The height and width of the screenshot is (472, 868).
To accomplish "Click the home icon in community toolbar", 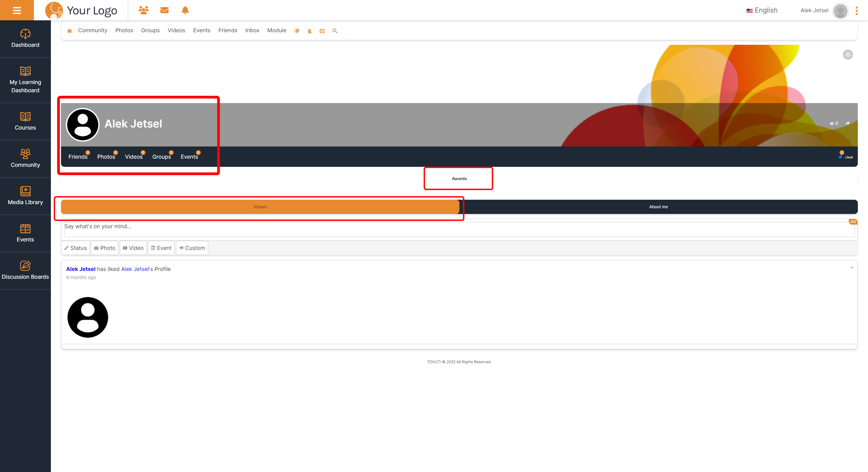I will tap(70, 31).
